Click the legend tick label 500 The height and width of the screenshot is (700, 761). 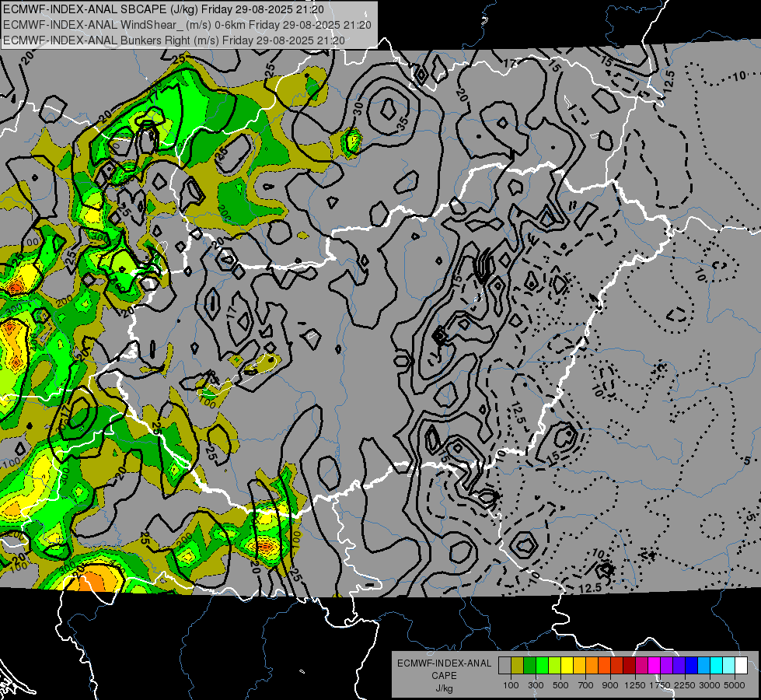click(560, 685)
